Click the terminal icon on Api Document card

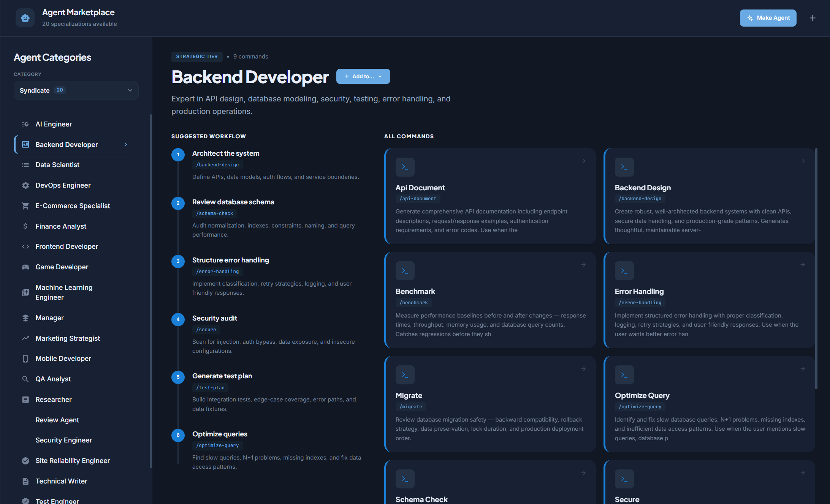(405, 167)
